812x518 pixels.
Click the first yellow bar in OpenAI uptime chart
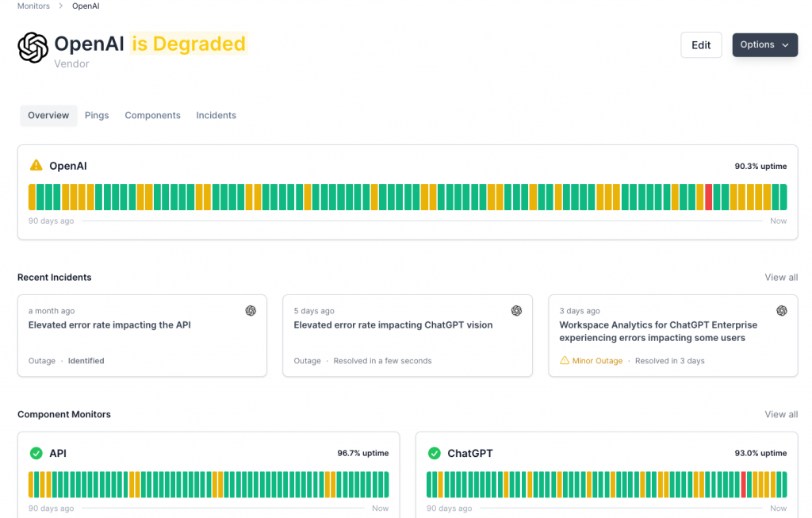coord(32,197)
